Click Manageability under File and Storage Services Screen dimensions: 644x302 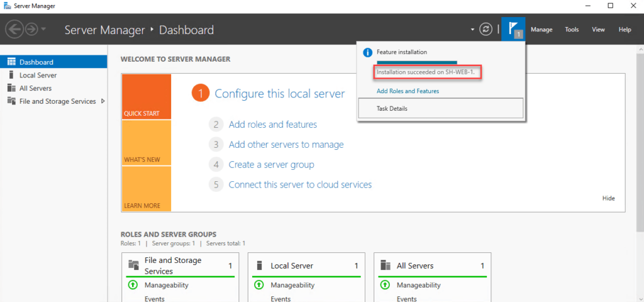pyautogui.click(x=166, y=285)
